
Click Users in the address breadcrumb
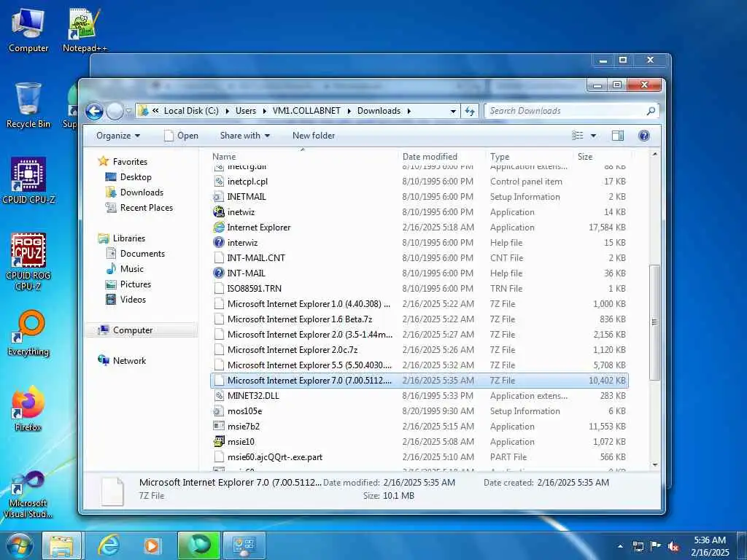pyautogui.click(x=246, y=111)
